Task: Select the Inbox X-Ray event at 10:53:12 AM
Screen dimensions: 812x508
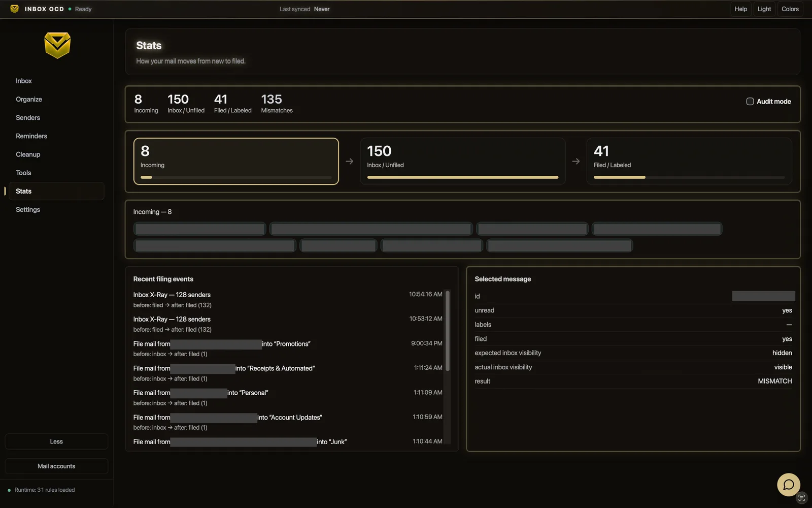Action: [288, 324]
